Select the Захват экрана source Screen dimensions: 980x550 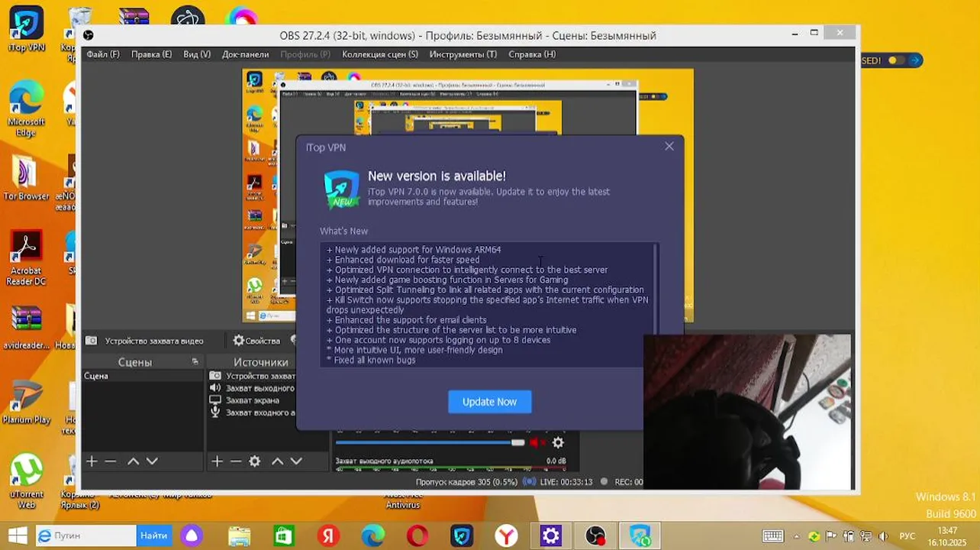(x=252, y=400)
